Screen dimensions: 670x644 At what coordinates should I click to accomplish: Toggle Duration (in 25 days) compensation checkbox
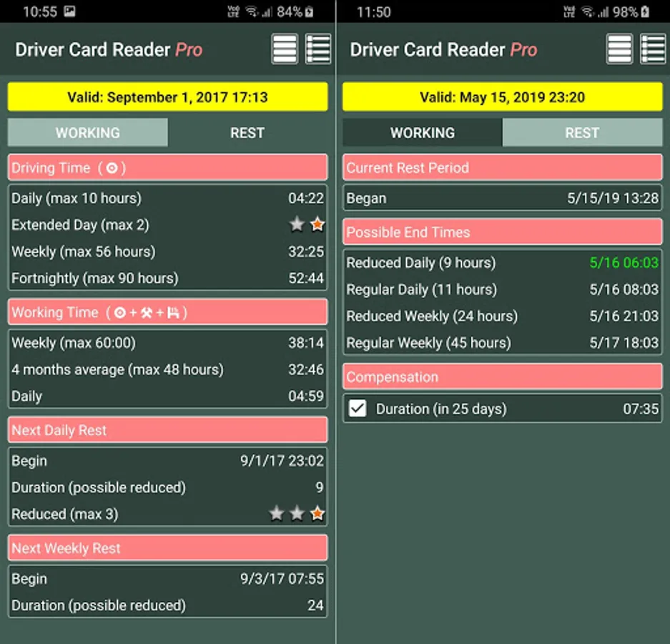click(x=358, y=409)
